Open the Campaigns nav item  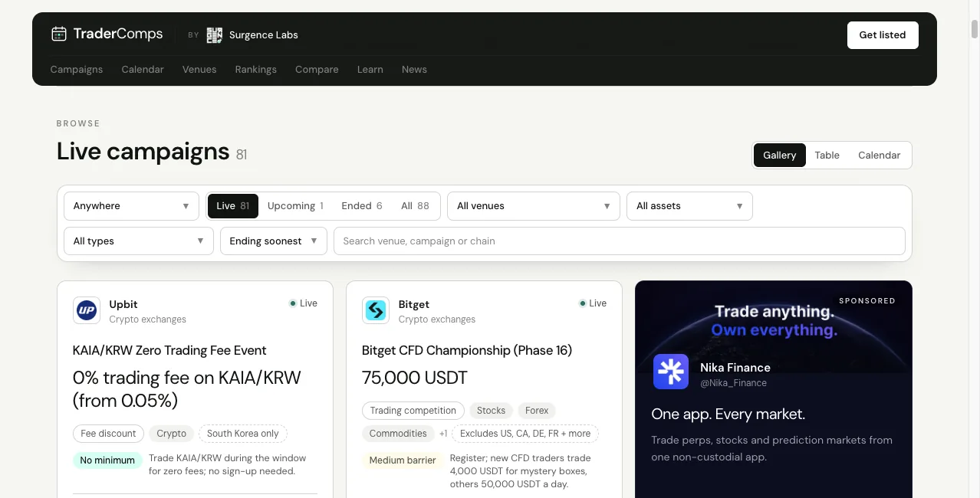(77, 70)
